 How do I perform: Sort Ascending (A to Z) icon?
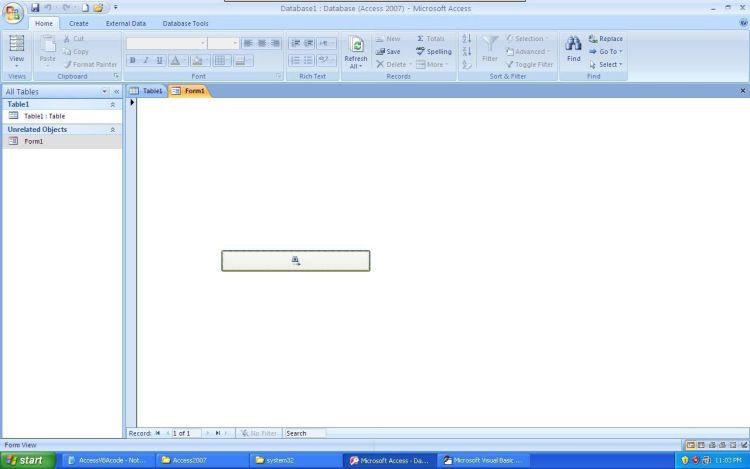coord(467,39)
